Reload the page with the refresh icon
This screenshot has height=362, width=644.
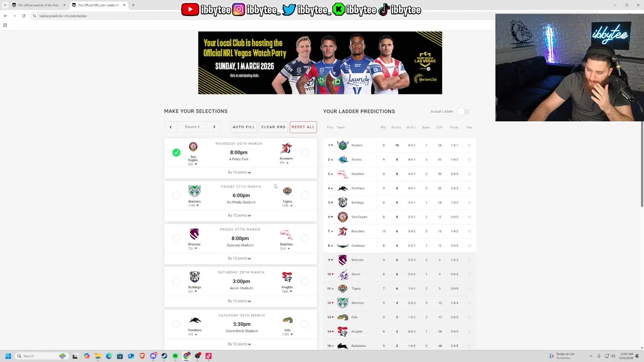click(x=24, y=16)
